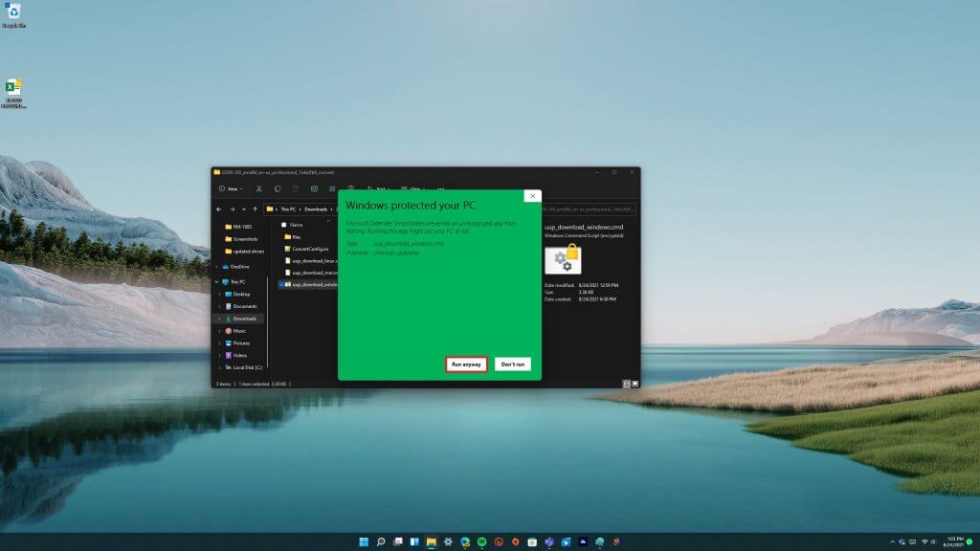Image resolution: width=980 pixels, height=551 pixels.
Task: Switch to large icons view toggle
Action: [635, 385]
